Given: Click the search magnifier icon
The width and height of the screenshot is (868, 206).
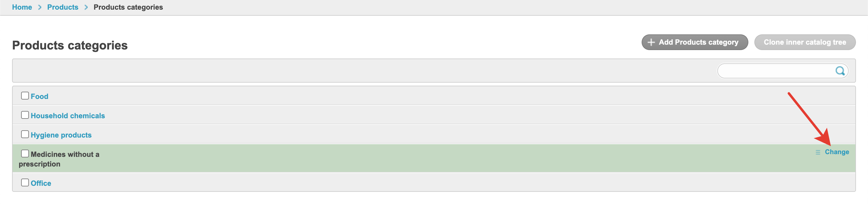Looking at the screenshot, I should [840, 71].
